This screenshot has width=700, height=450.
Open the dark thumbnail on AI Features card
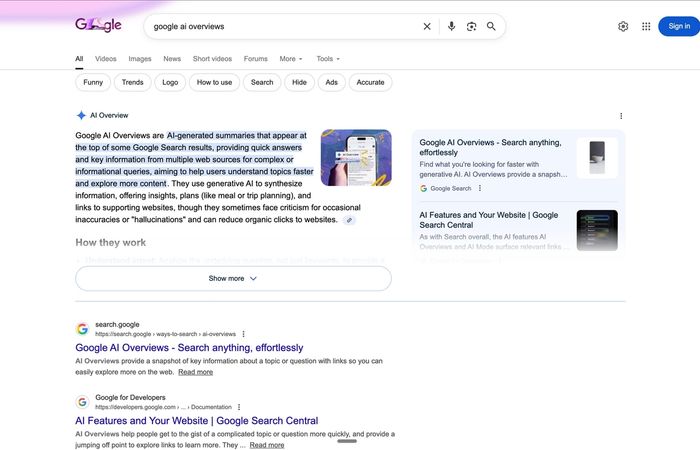pos(597,230)
